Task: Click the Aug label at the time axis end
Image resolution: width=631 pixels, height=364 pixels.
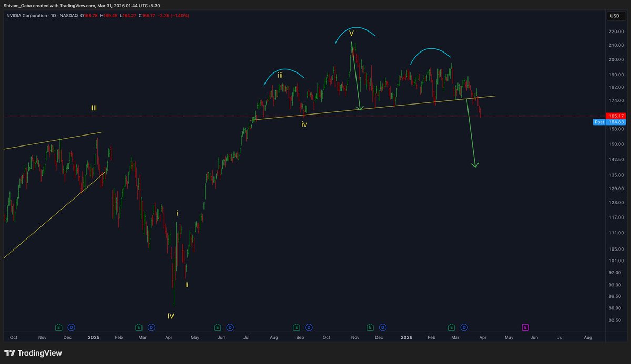Action: pyautogui.click(x=588, y=337)
